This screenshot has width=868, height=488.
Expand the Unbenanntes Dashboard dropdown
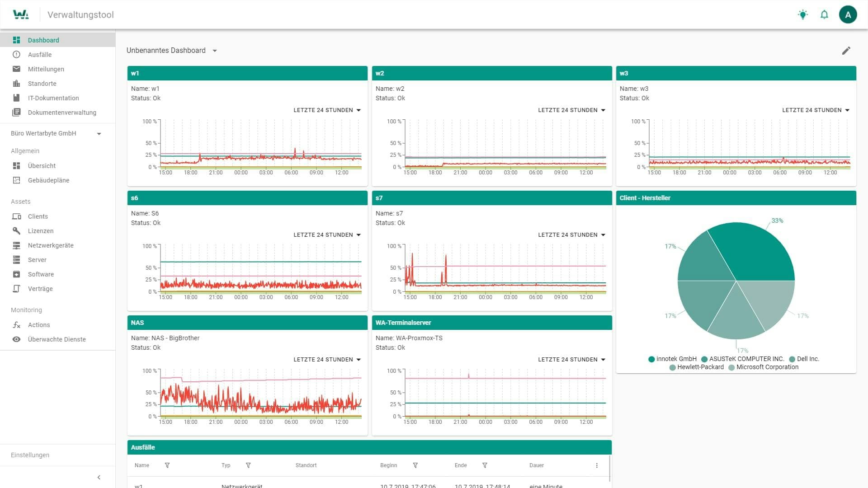point(215,51)
